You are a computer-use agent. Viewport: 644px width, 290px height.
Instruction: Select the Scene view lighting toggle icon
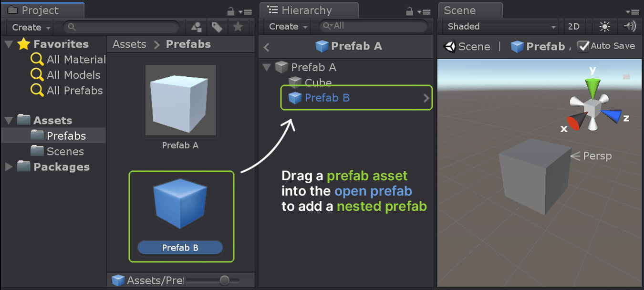pos(604,27)
